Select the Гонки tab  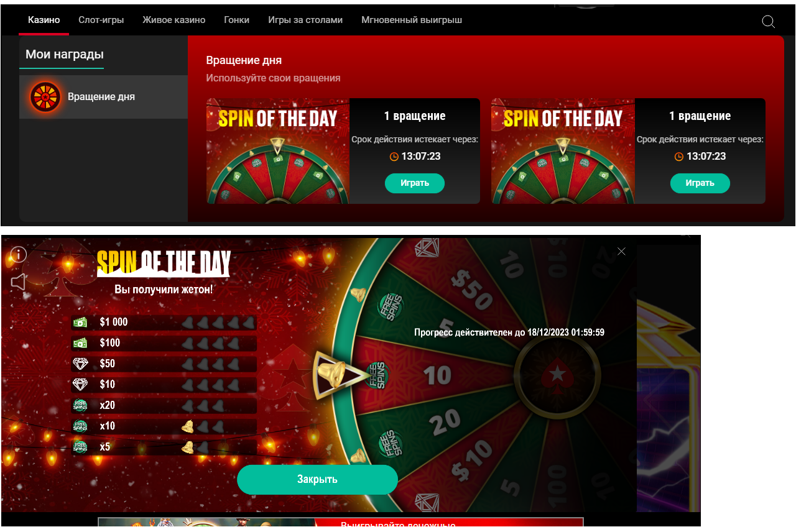[x=237, y=20]
